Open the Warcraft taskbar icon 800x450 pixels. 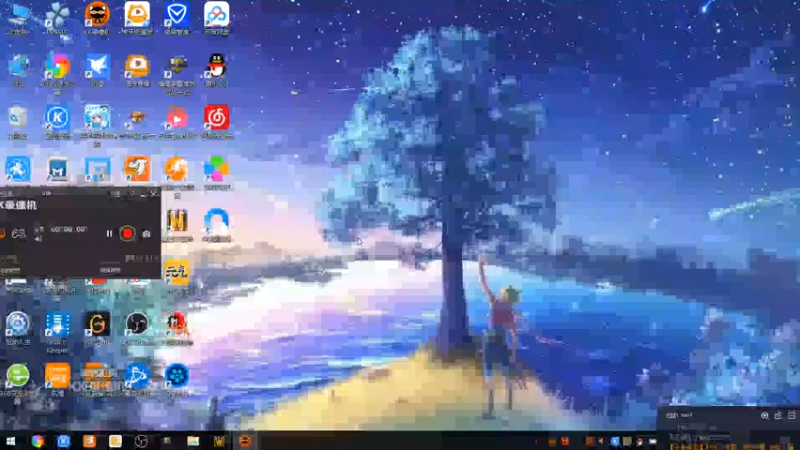(219, 441)
